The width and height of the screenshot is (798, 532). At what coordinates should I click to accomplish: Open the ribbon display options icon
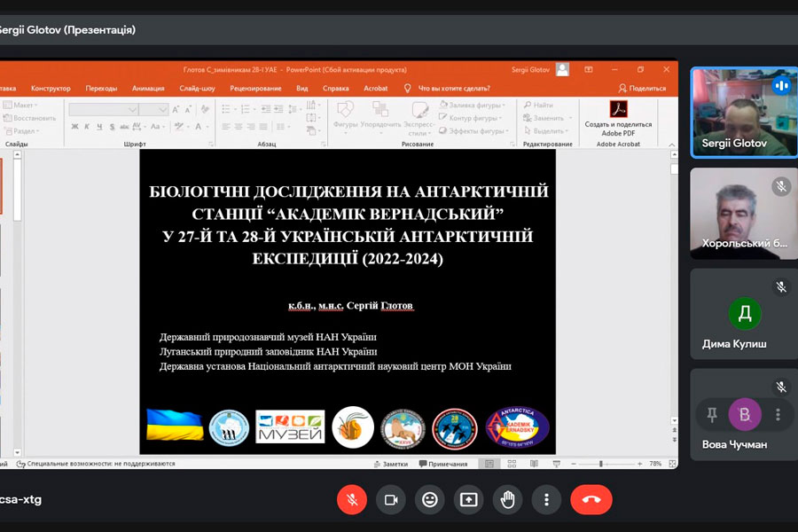point(589,70)
